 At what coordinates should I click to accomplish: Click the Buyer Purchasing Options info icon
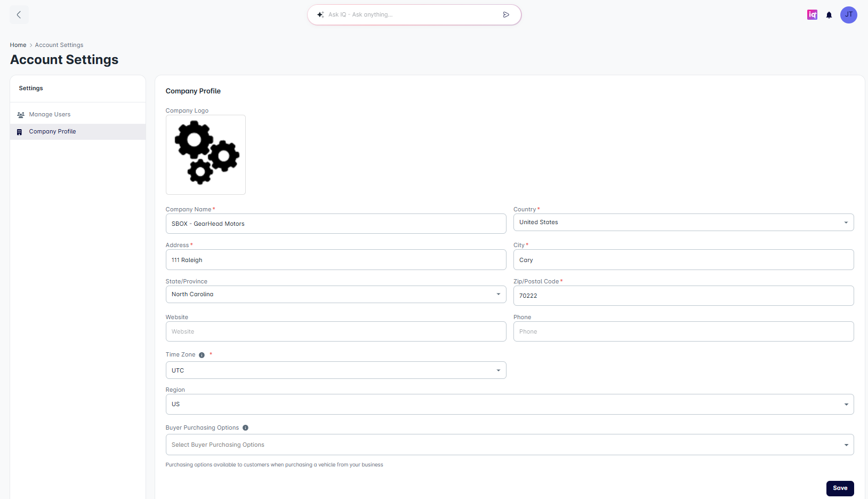(245, 428)
